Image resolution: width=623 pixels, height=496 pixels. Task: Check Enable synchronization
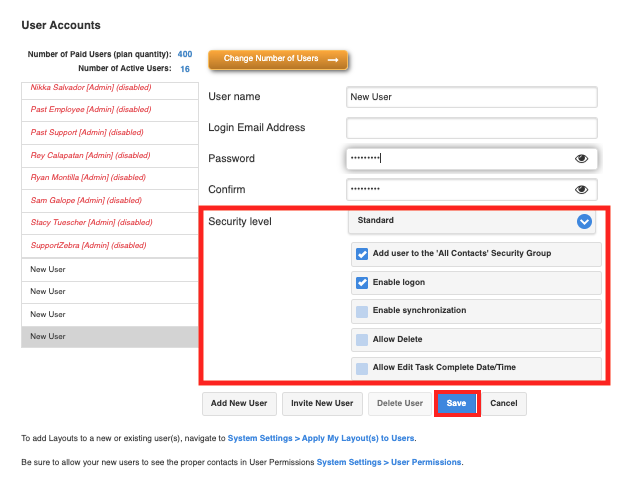(x=362, y=311)
